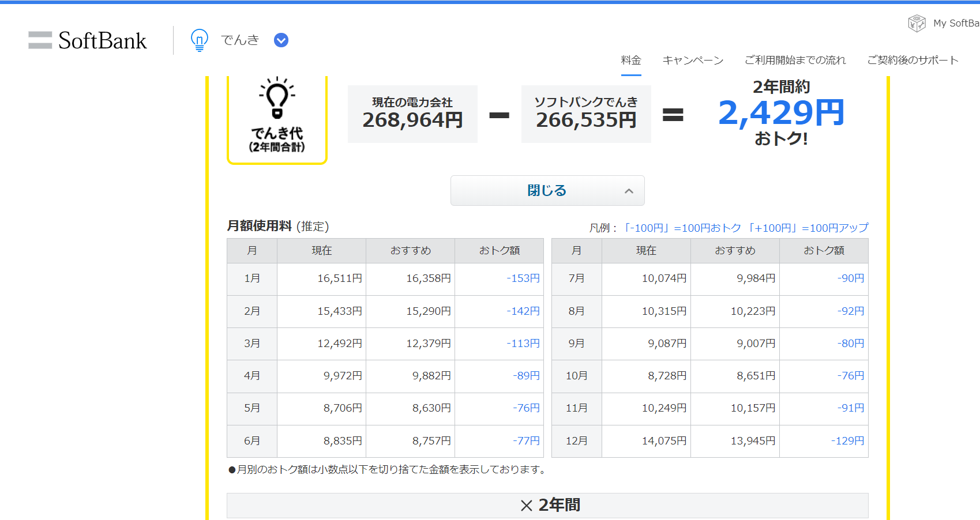
Task: Click the -80円 savings cell
Action: coord(824,344)
